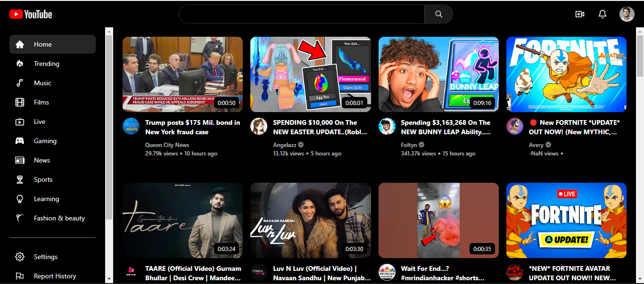
Task: Play the Fortnite Avatar Aang thumbnail
Action: point(566,74)
